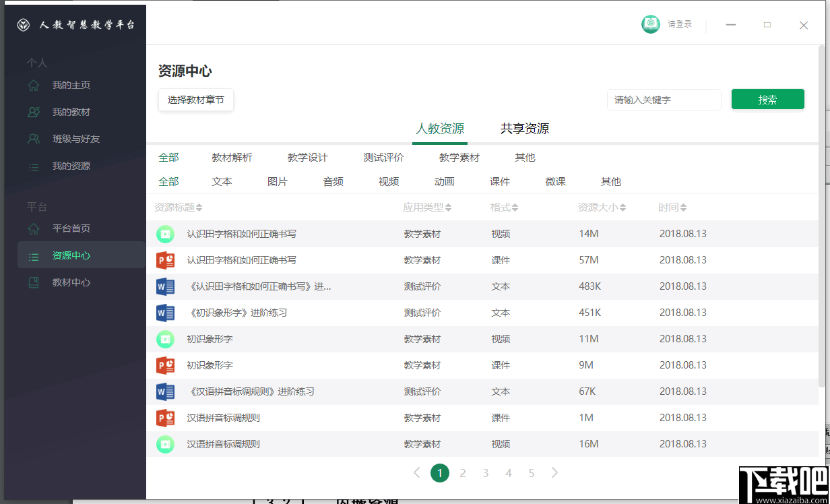Viewport: 830px width, 504px height.
Task: Select the 测试评价 filter category
Action: pos(383,157)
